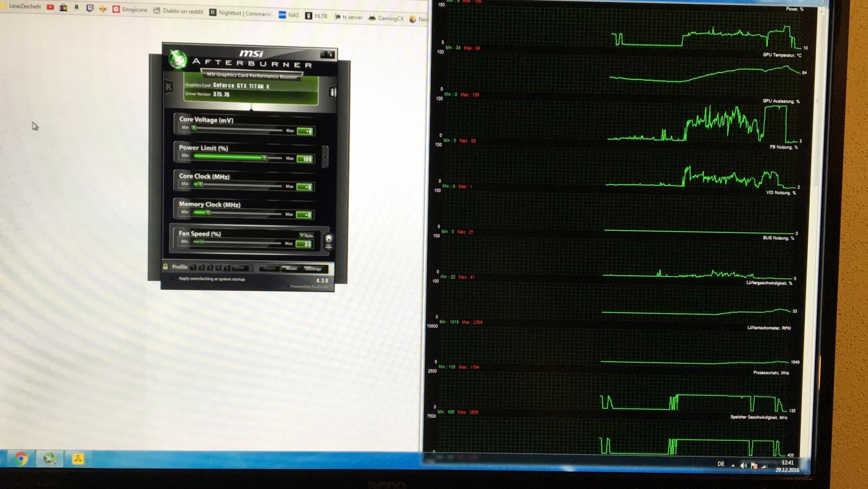The width and height of the screenshot is (868, 489).
Task: Click the Core Clock value field
Action: [305, 187]
